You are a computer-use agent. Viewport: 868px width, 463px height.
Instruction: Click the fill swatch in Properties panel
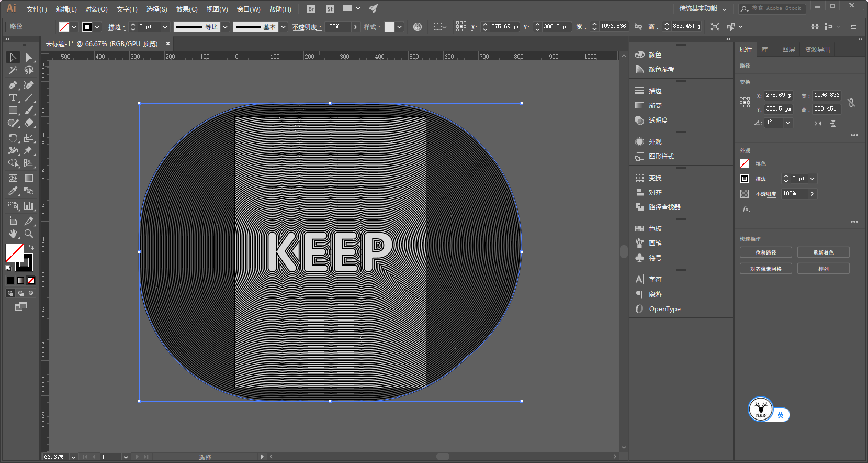point(745,163)
